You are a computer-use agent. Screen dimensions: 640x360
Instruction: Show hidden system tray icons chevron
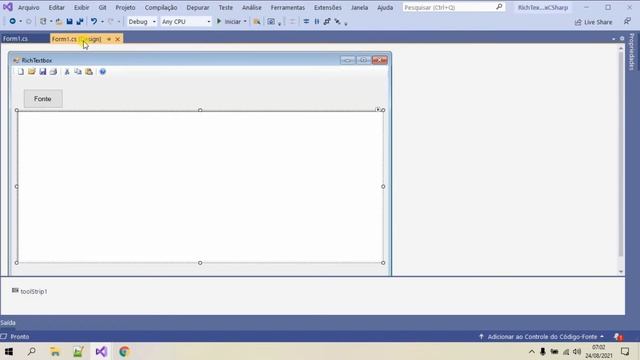531,351
